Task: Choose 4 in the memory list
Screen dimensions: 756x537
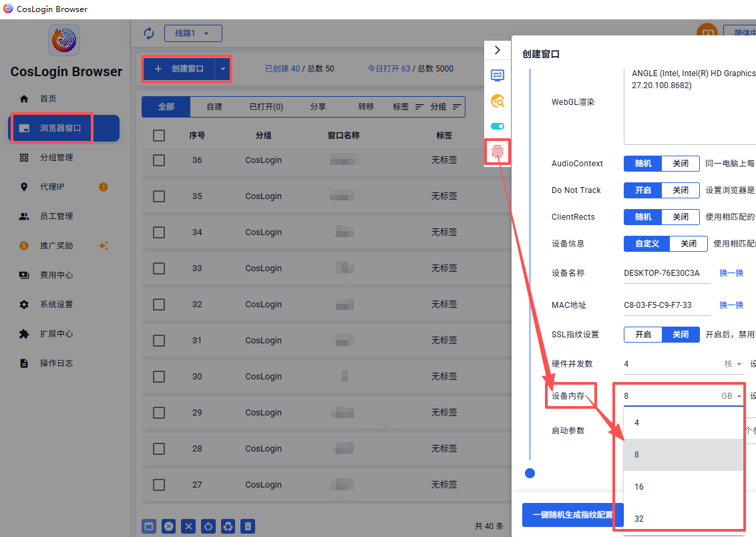Action: point(683,423)
